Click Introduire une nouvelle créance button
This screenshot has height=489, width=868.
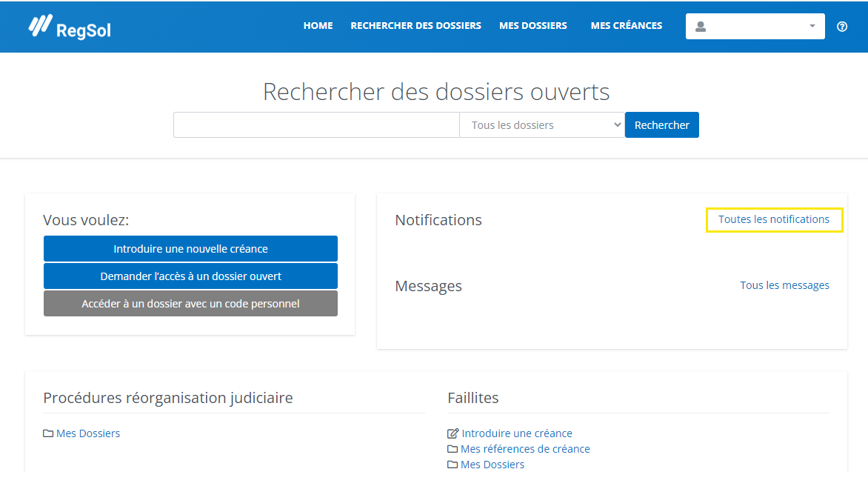(190, 249)
